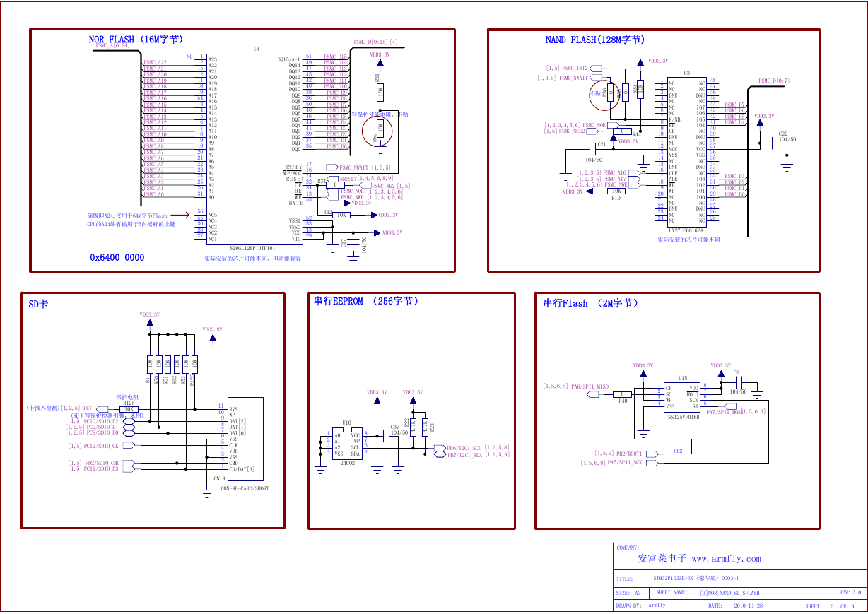The width and height of the screenshot is (868, 614).
Task: Click the 'PC10/SDIO_D2' port label
Action: (x=101, y=421)
